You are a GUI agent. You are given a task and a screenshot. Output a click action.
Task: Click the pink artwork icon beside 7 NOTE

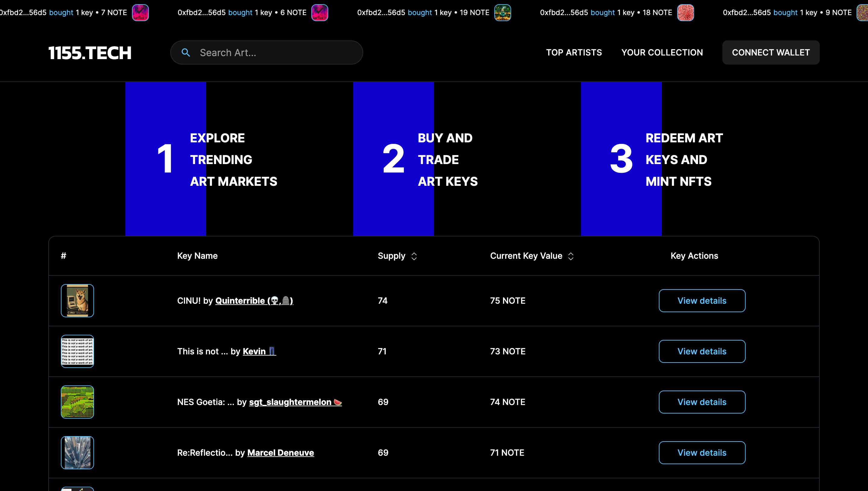(x=140, y=12)
